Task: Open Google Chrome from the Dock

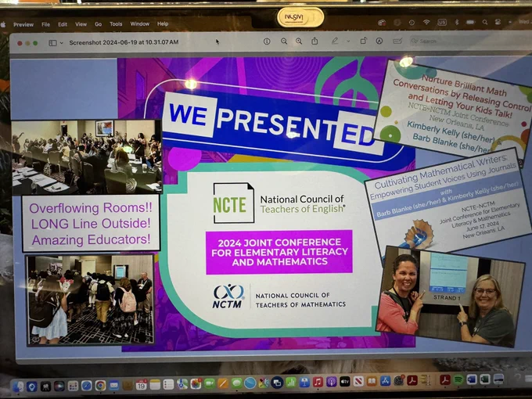Action: (x=100, y=386)
